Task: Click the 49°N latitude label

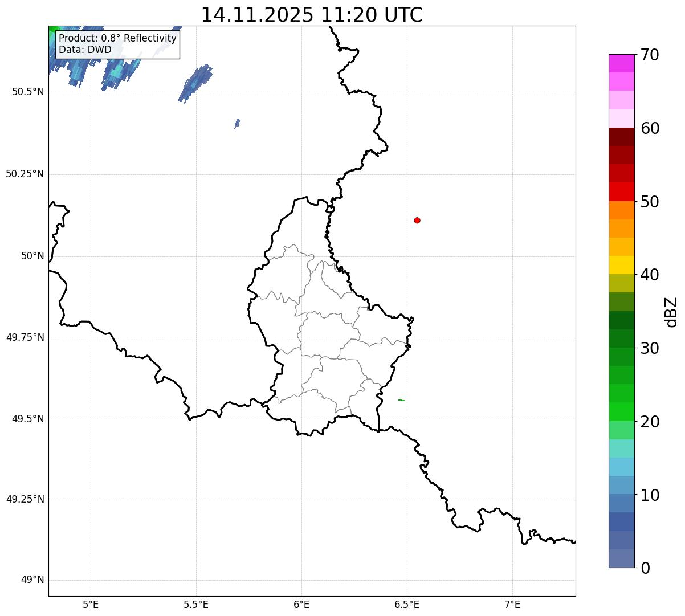Action: pyautogui.click(x=32, y=580)
